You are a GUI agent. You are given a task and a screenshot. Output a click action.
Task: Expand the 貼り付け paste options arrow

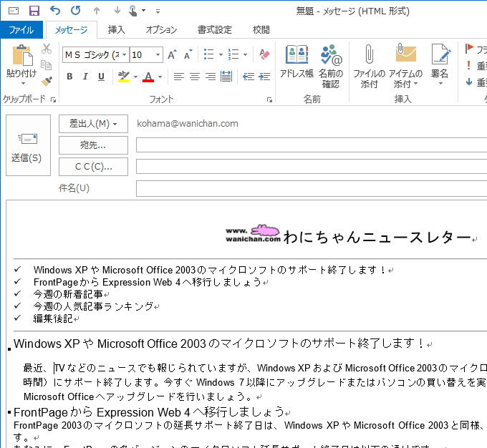[x=23, y=83]
